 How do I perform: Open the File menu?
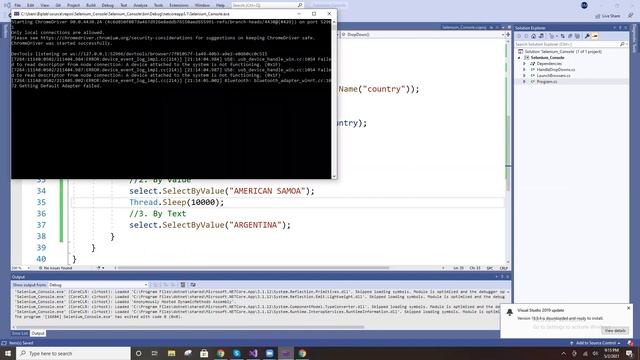click(18, 5)
